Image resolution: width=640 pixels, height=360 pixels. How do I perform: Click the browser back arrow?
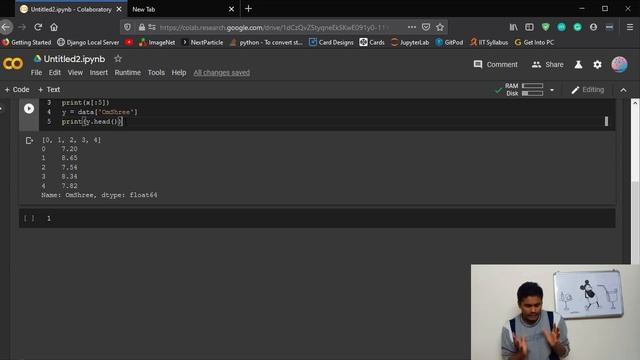[6, 27]
